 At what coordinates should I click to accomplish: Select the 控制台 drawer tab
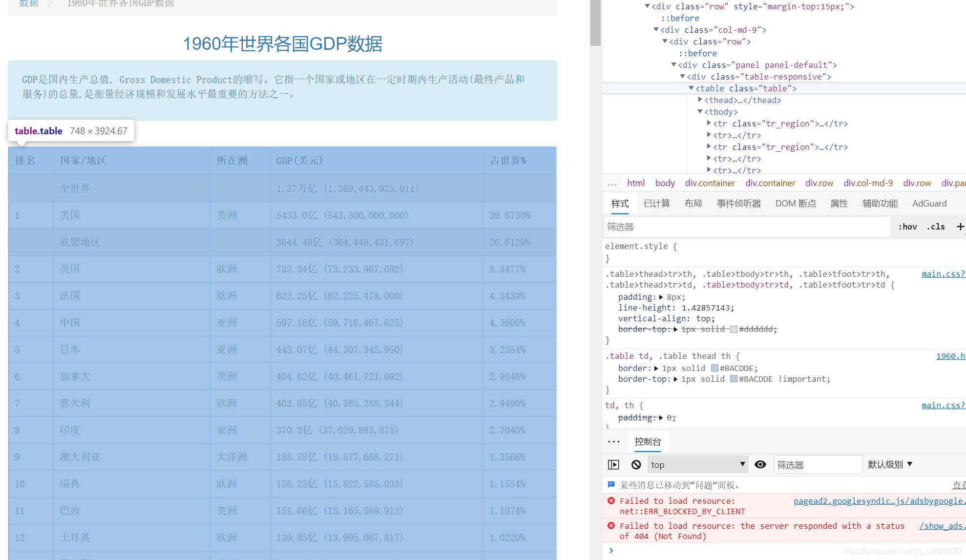tap(648, 442)
